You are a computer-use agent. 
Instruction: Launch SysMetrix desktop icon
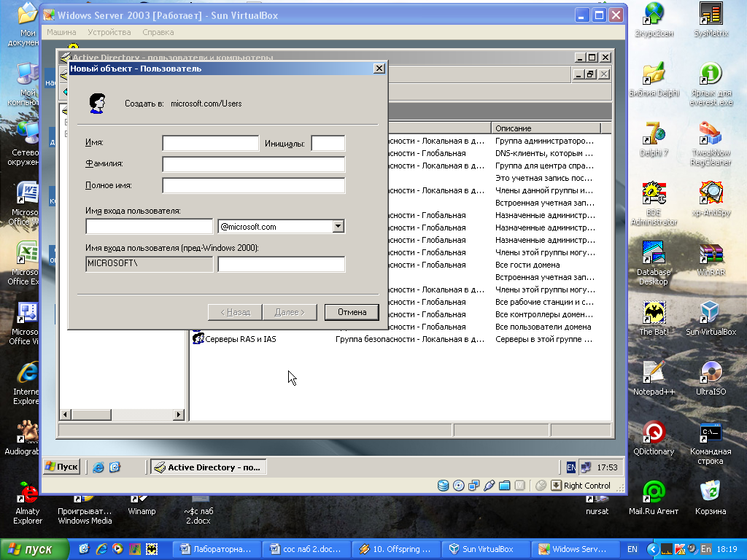point(711,19)
